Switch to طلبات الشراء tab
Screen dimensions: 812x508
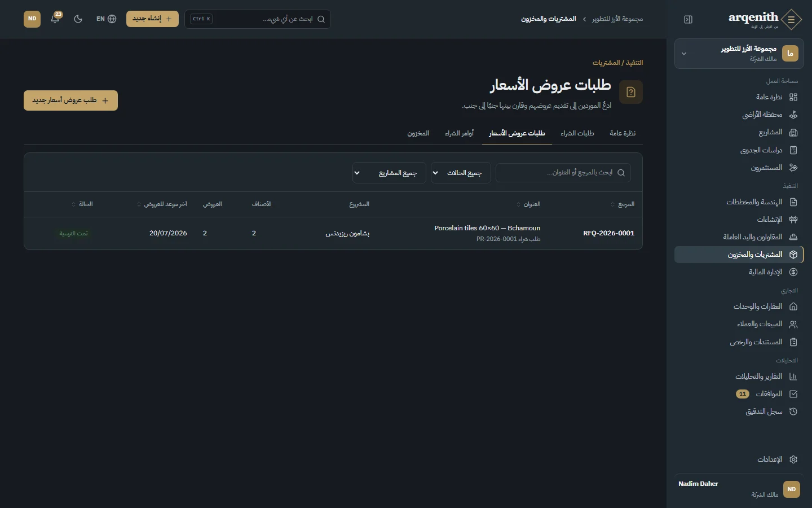click(577, 133)
